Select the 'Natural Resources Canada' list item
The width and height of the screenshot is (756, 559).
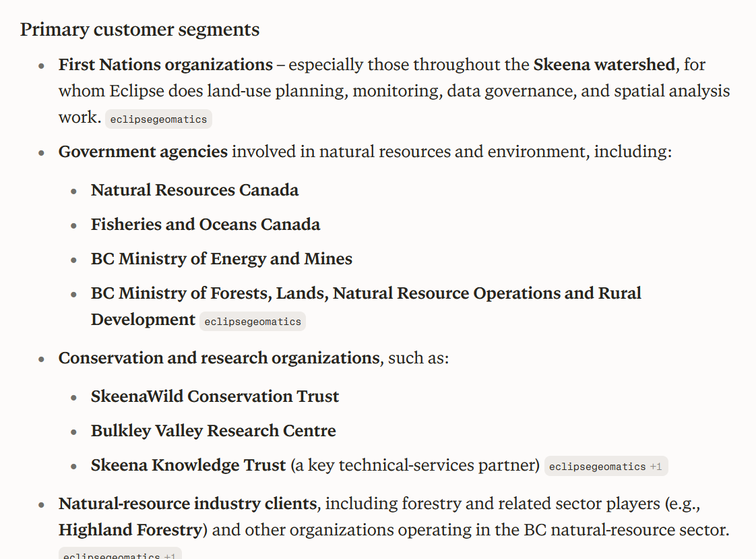(195, 190)
